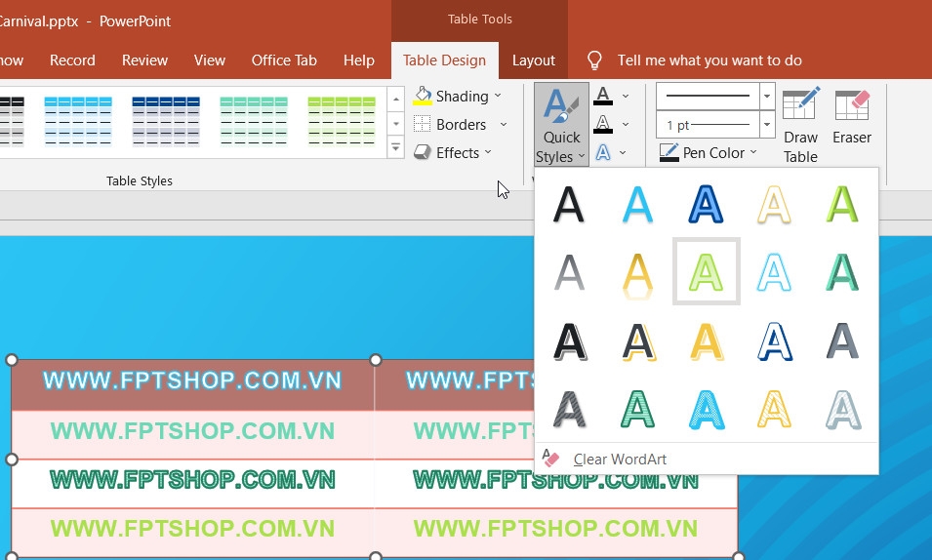Click the table's top-left corner resize handle
Viewport: 932px width, 560px height.
[12, 360]
